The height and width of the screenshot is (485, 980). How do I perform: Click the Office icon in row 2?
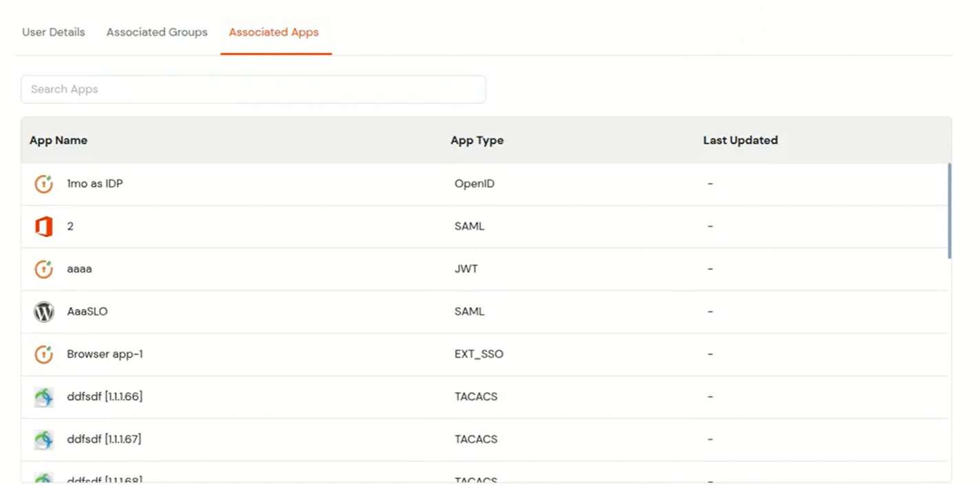click(x=44, y=227)
